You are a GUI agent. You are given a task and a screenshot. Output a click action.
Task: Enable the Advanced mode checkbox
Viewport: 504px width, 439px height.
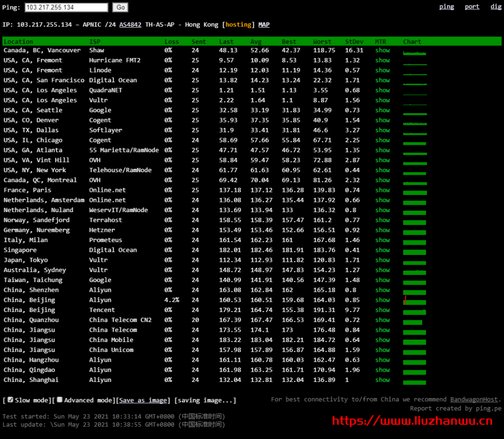[x=60, y=400]
